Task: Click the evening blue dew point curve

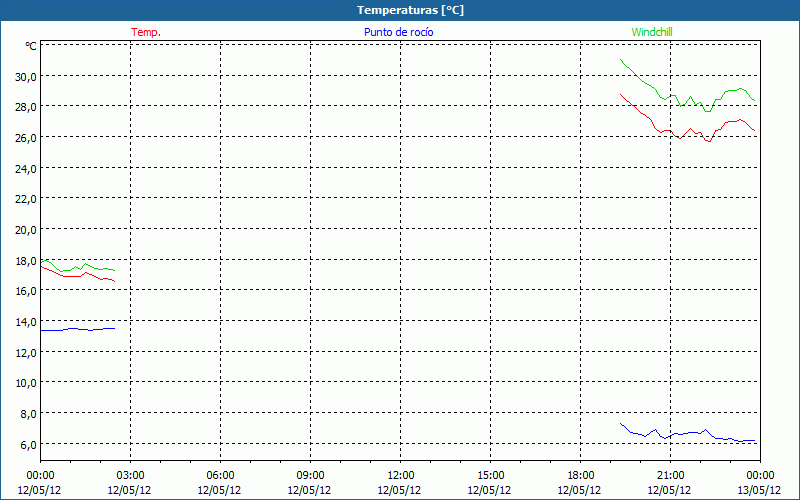Action: (x=687, y=433)
